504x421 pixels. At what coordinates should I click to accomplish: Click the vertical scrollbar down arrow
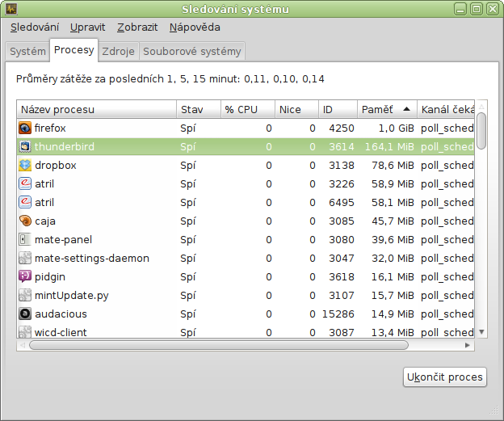tap(481, 331)
